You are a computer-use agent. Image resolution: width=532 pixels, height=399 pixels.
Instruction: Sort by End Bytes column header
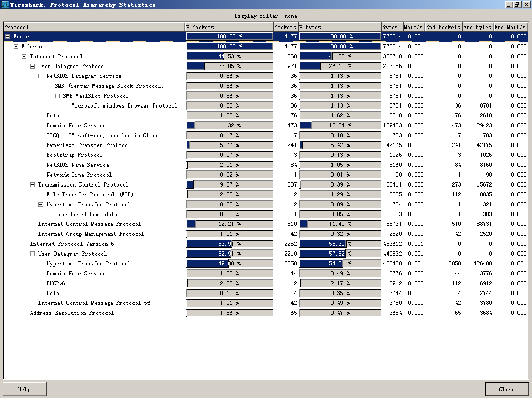pos(477,27)
